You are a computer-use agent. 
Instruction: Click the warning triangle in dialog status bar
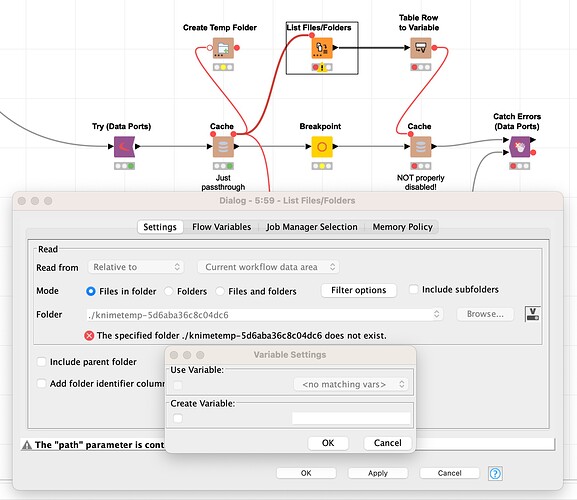[x=27, y=445]
